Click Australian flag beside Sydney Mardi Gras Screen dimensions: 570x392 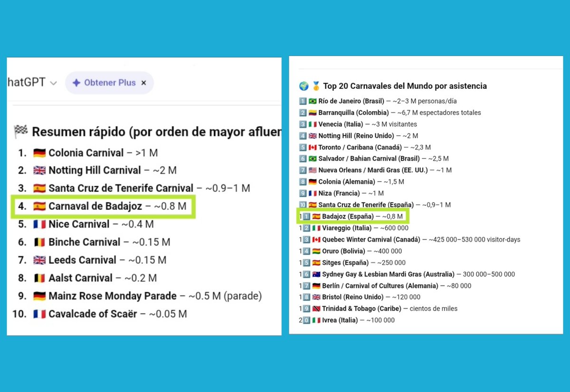click(317, 274)
